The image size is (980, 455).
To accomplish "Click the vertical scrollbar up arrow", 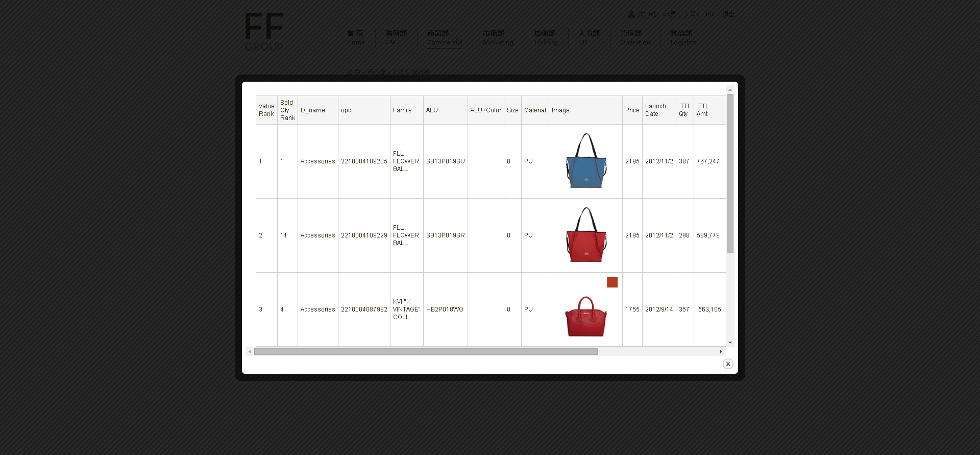I will (x=730, y=90).
